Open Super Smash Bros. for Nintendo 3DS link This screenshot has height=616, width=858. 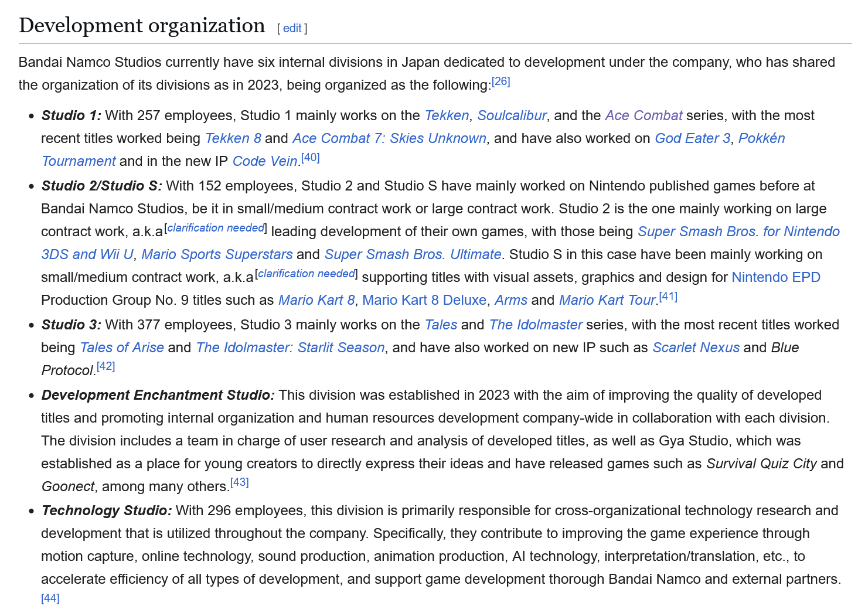[x=738, y=232]
